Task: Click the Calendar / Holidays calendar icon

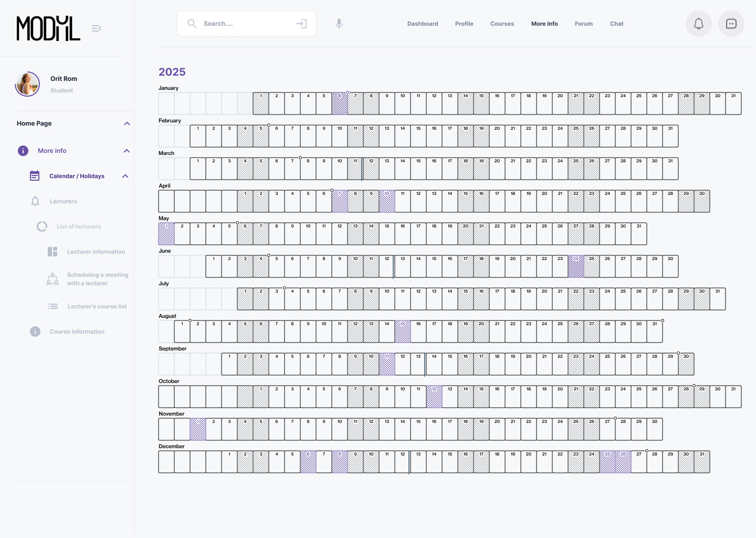Action: (35, 176)
